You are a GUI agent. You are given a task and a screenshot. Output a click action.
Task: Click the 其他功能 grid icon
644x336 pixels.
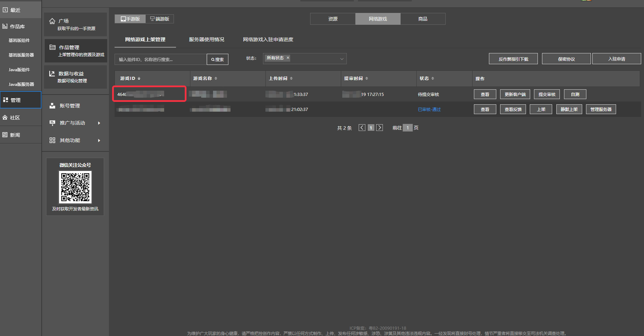[x=52, y=140]
